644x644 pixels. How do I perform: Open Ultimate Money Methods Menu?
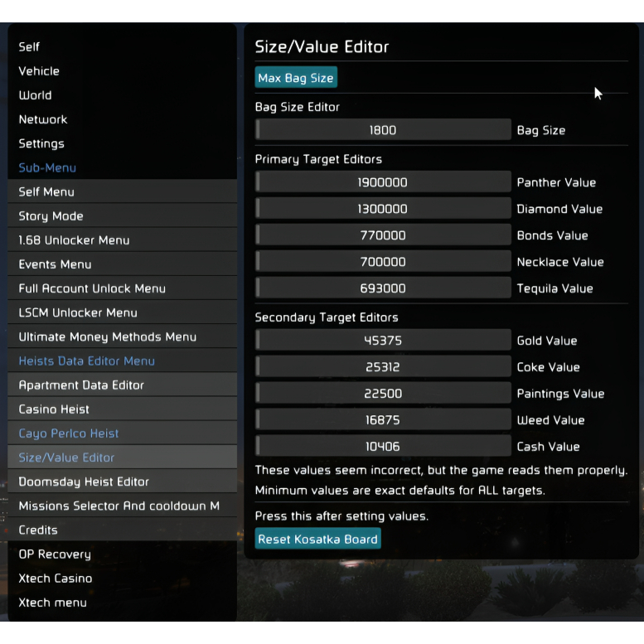tap(108, 337)
